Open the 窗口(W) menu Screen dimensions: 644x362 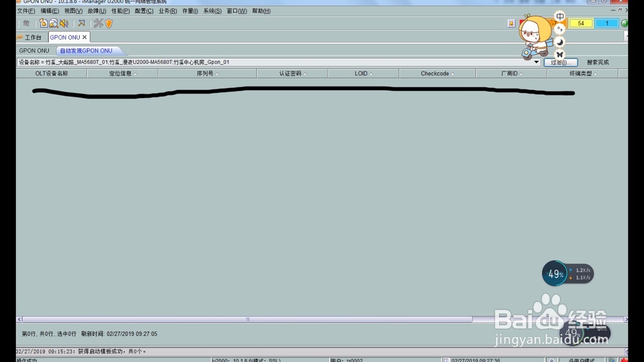coord(236,11)
